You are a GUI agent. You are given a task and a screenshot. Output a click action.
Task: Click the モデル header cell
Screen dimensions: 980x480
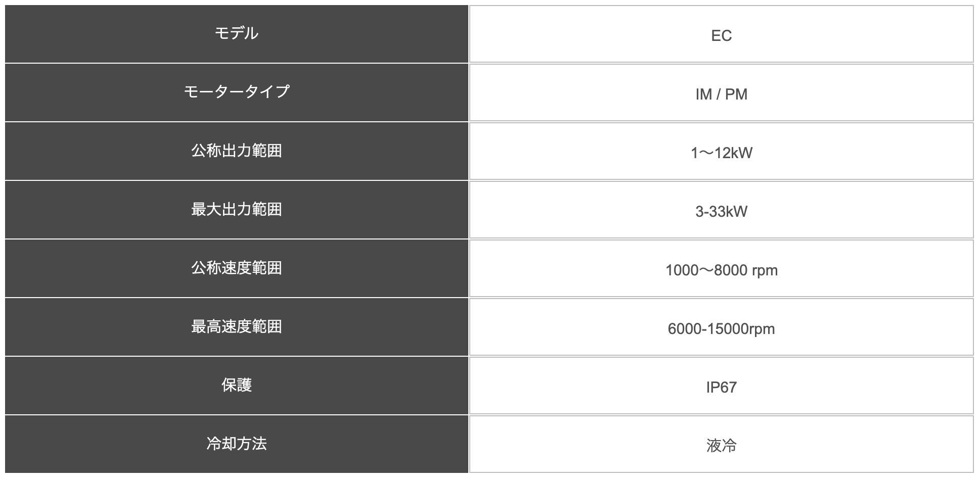tap(237, 34)
